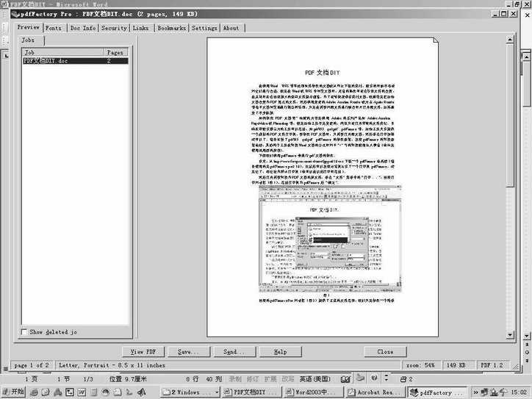Open the Bookmarks tab
532x399 pixels.
coord(171,28)
